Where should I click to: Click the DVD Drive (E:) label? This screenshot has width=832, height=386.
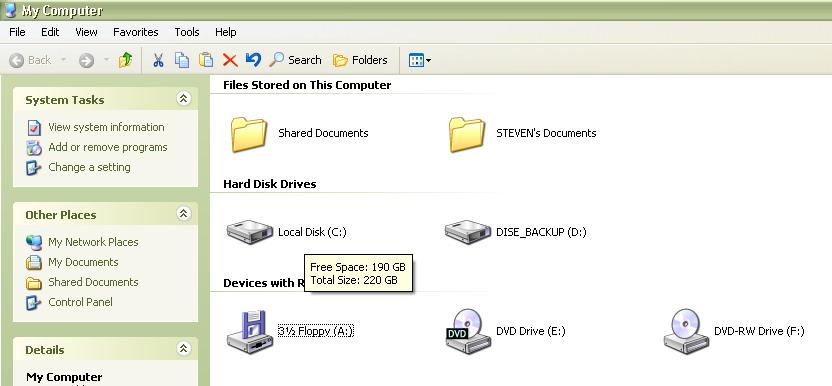(531, 331)
